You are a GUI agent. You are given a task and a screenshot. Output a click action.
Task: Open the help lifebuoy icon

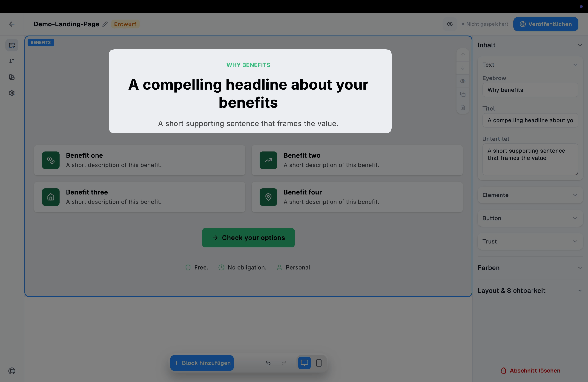(12, 371)
